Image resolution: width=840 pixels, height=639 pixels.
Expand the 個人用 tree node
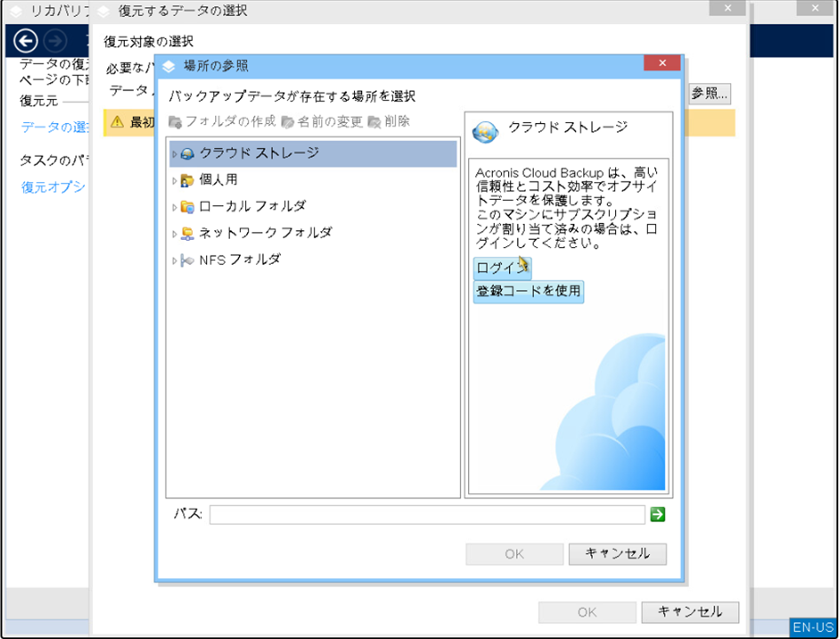coord(174,181)
